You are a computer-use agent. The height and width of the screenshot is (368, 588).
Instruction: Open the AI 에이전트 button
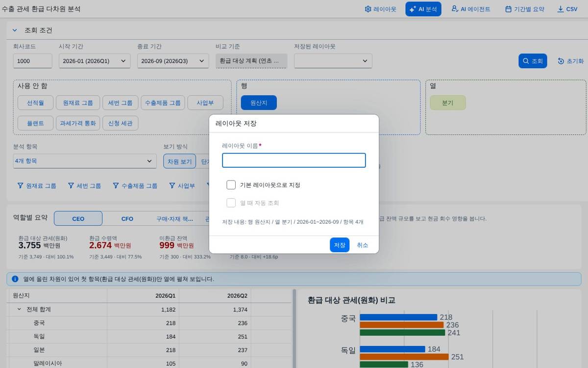coord(471,9)
